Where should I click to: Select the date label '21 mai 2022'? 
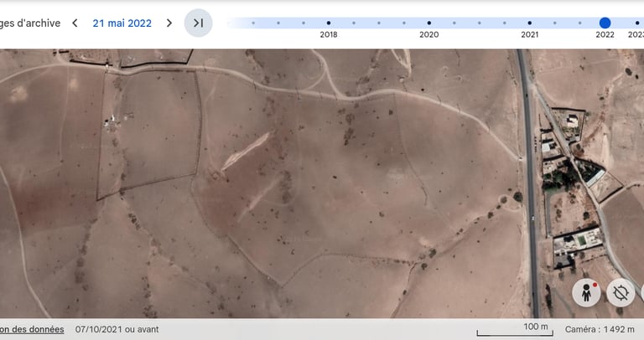point(122,23)
